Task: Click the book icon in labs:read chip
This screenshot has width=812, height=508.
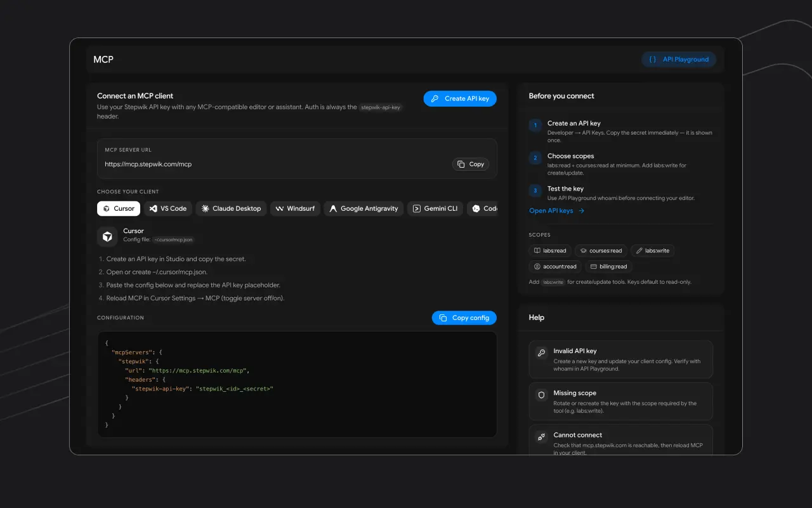Action: click(537, 251)
